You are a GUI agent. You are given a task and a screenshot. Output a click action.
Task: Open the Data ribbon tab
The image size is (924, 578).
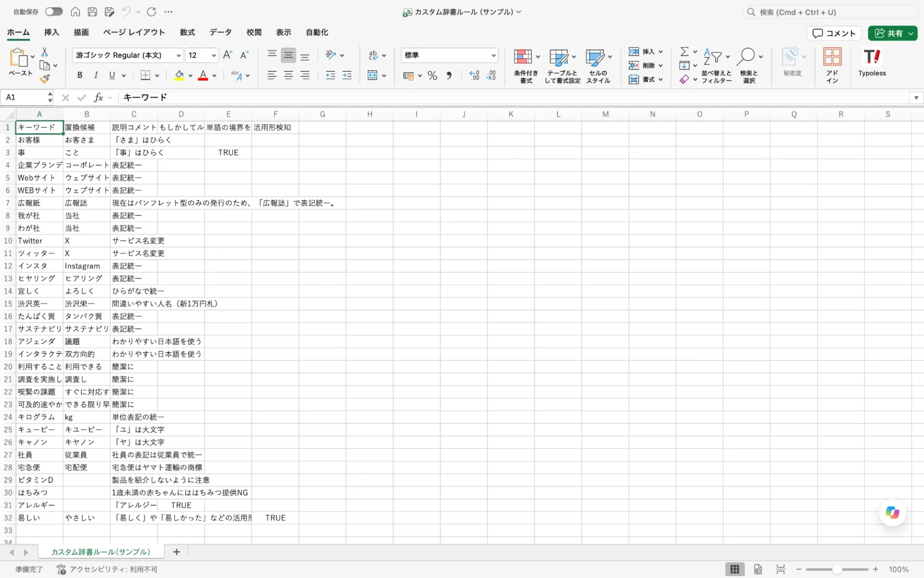click(x=220, y=32)
